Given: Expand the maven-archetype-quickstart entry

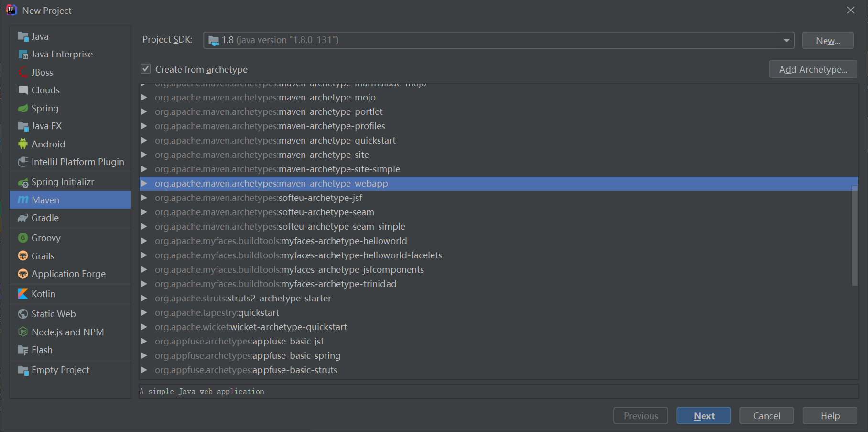Looking at the screenshot, I should (x=144, y=140).
